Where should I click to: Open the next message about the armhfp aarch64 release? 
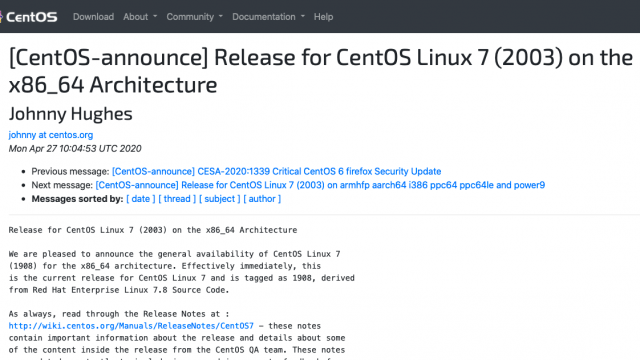point(320,185)
